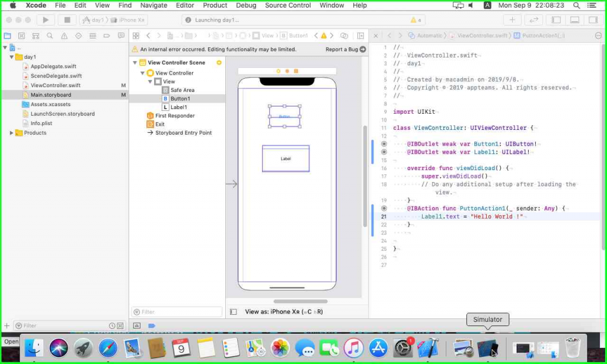Go back in storyboard editor history
Image resolution: width=607 pixels, height=364 pixels.
148,36
